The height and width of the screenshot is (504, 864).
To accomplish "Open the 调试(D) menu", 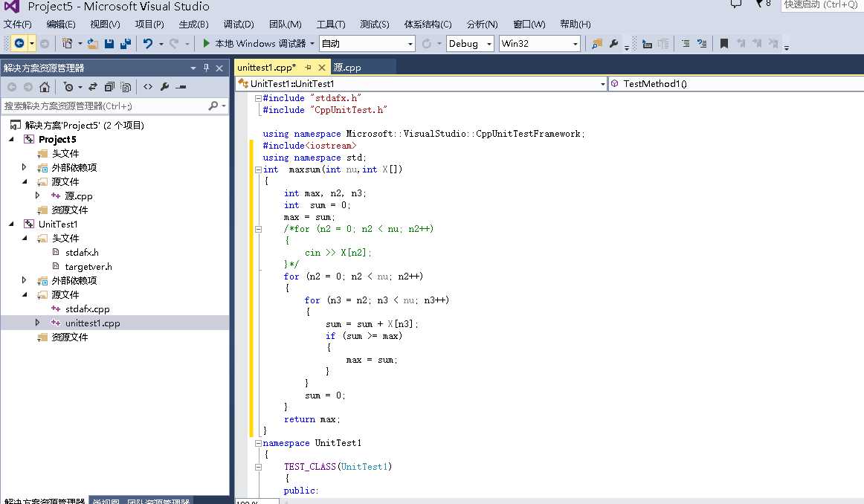I will coord(239,25).
